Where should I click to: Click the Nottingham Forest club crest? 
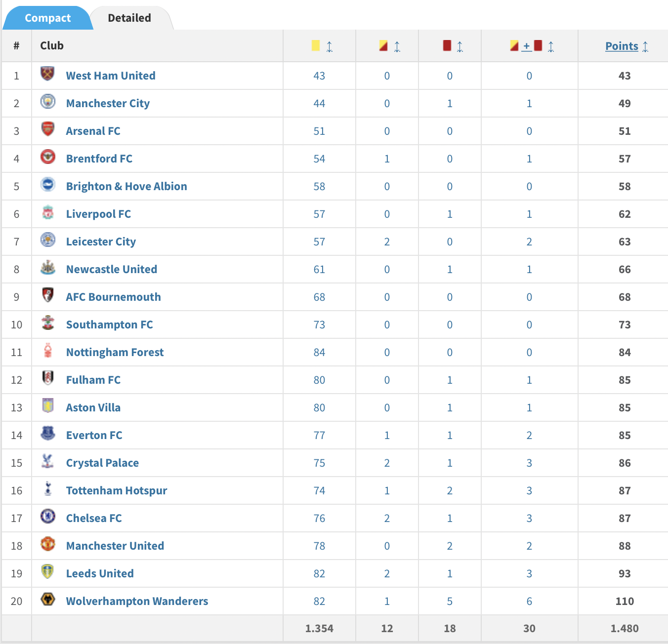(48, 351)
